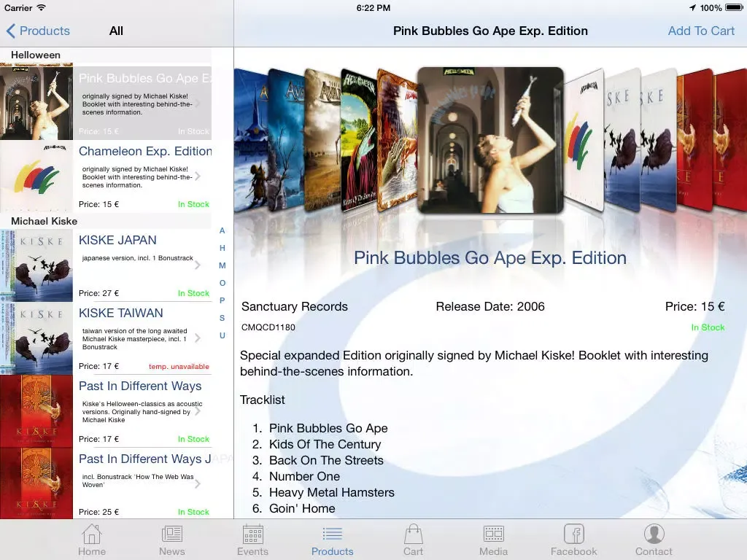
Task: Click KISKE TAIWAN title
Action: (x=121, y=313)
